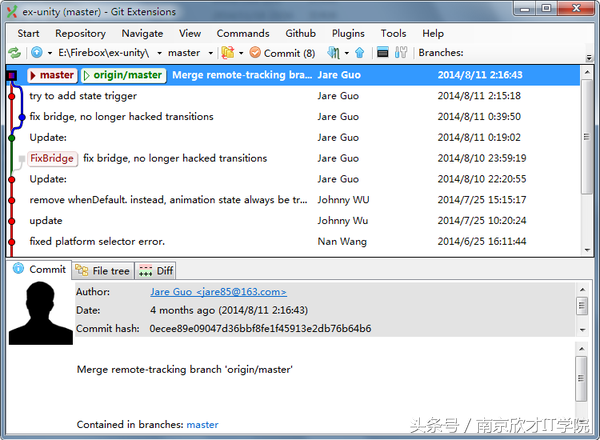Select the 2014/8/11 0:39:50 fix bridge commit
600x440 pixels.
click(x=293, y=117)
